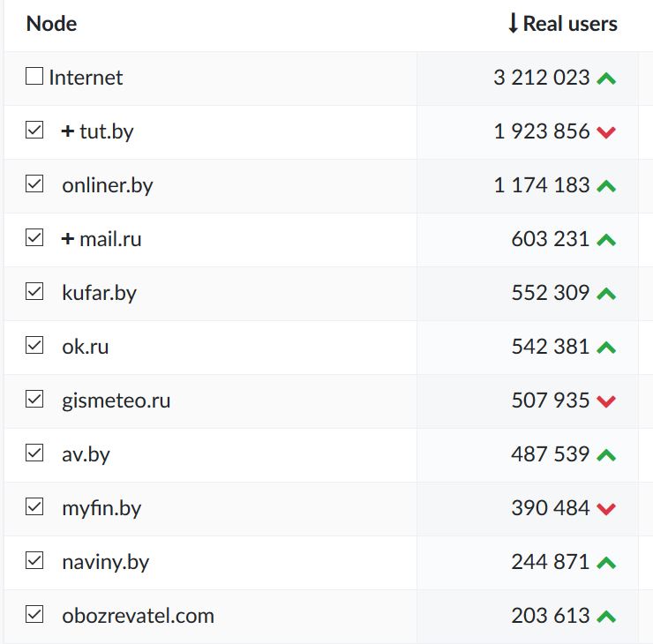
Task: Click the myfin.by real users value
Action: click(x=550, y=508)
